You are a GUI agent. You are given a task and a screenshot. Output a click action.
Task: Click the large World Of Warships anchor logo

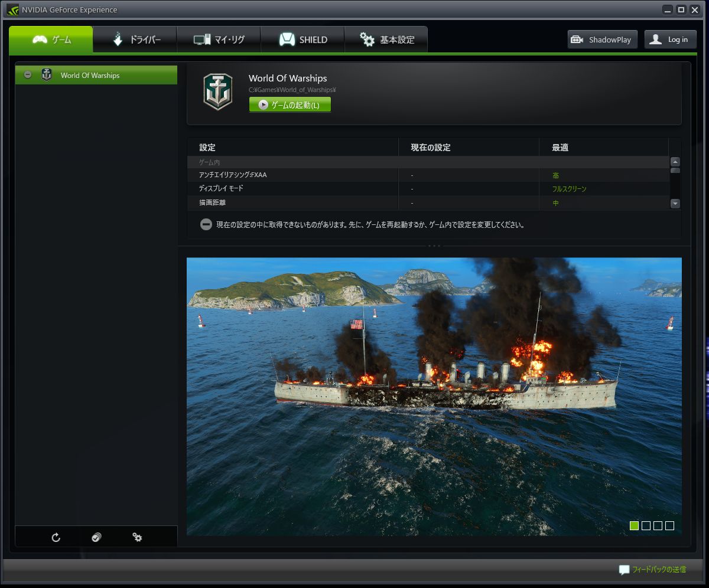coord(218,92)
